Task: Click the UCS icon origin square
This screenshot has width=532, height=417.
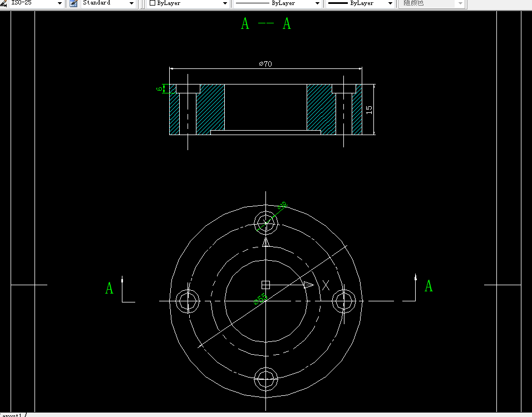Action: (x=265, y=285)
